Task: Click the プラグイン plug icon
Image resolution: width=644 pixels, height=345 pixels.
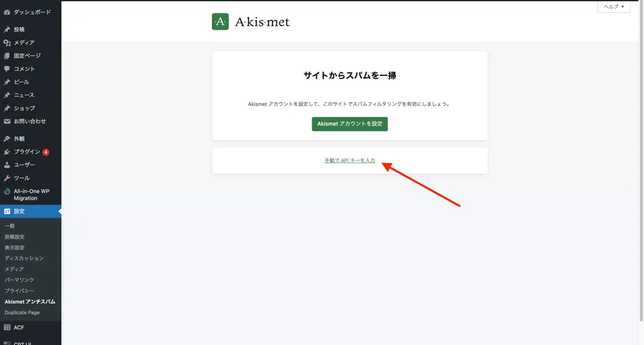Action: tap(7, 152)
